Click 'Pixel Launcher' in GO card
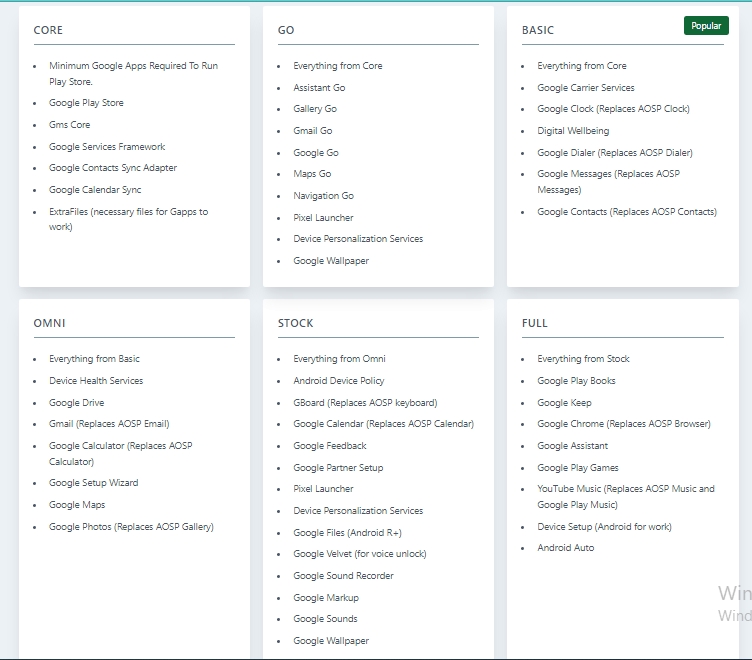 coord(323,218)
